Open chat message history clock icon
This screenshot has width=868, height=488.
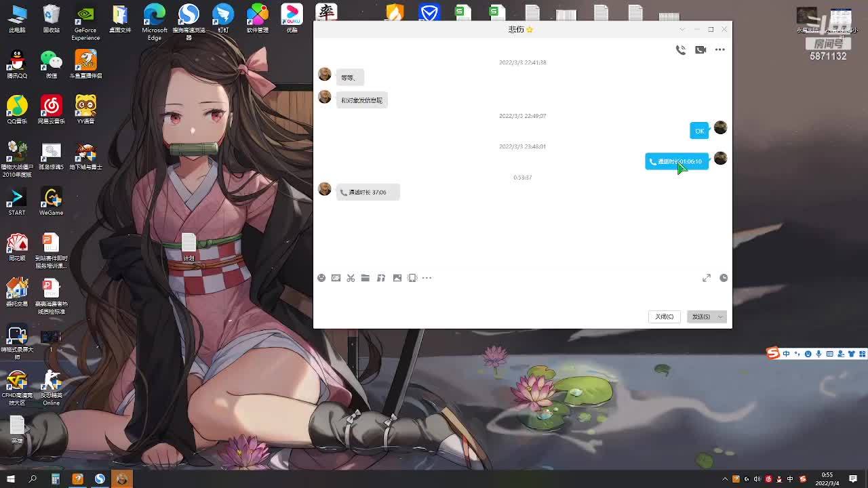(x=724, y=278)
